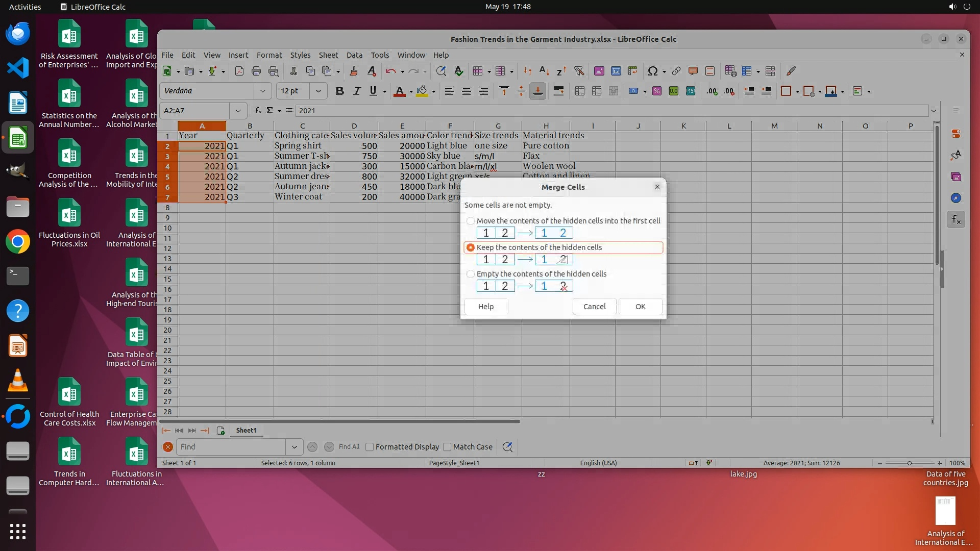Click the Italic formatting icon

tap(357, 91)
